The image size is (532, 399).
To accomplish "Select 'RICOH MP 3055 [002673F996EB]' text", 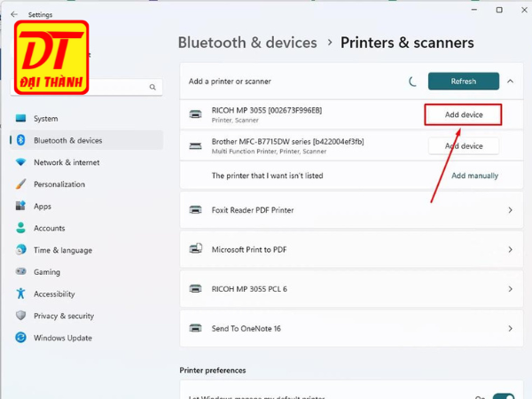I will click(267, 110).
